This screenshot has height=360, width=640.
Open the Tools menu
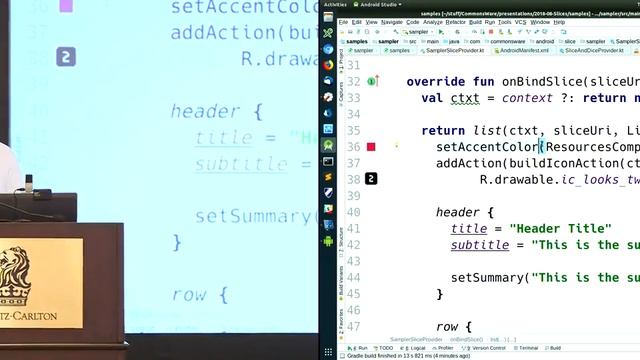coord(504,22)
